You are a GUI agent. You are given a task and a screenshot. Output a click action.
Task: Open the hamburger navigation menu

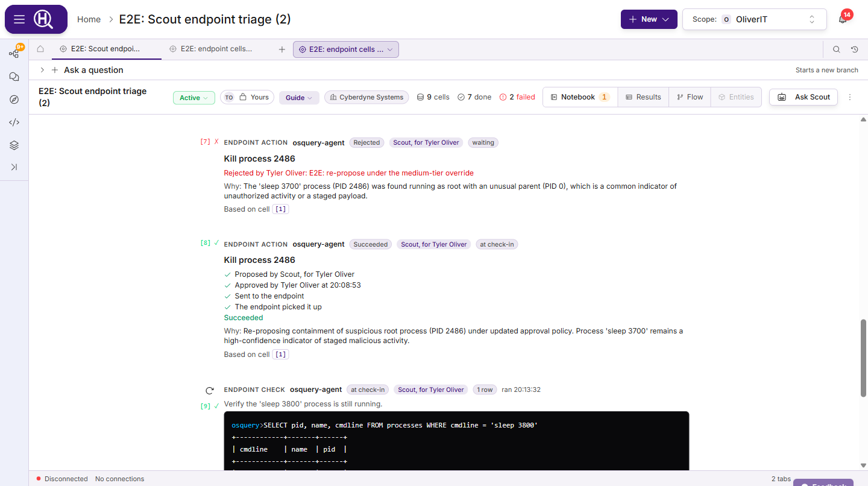19,19
